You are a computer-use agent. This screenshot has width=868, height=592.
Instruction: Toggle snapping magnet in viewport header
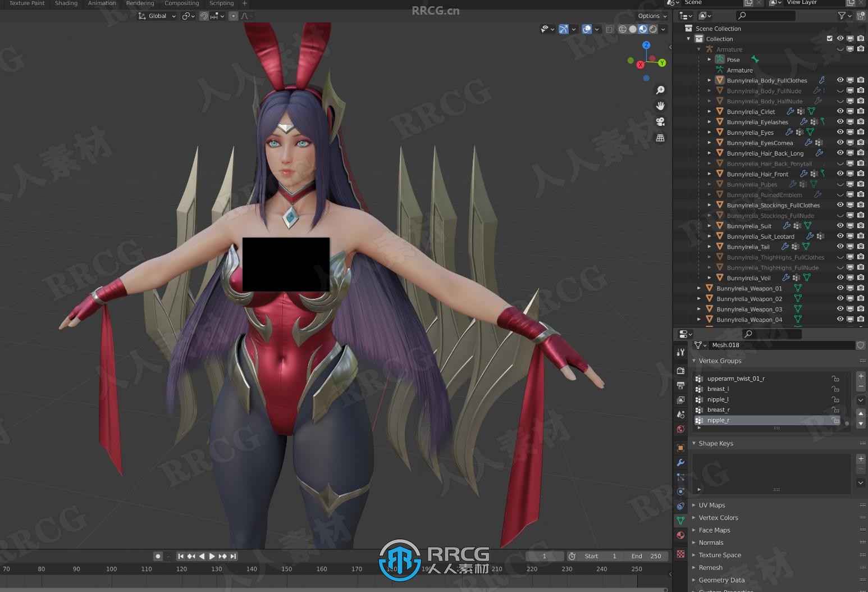(204, 16)
